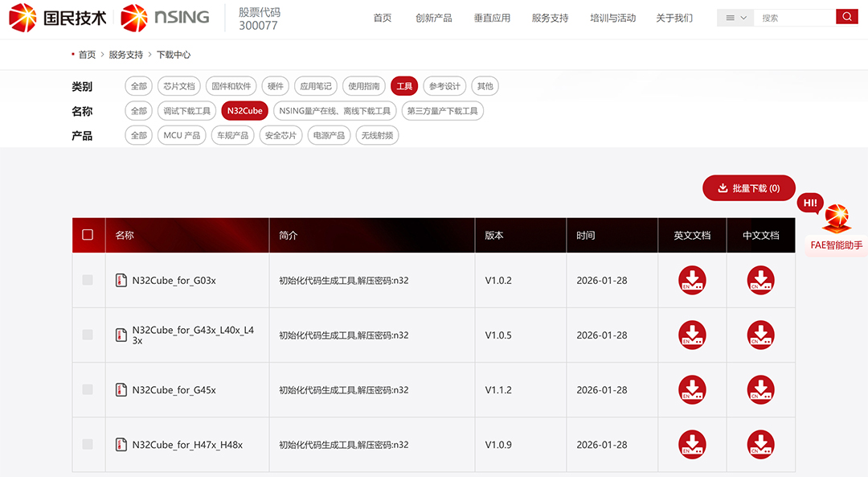Download the Chinese doc for N32Cube_for_H47x_H48x
This screenshot has width=868, height=477.
pos(760,444)
